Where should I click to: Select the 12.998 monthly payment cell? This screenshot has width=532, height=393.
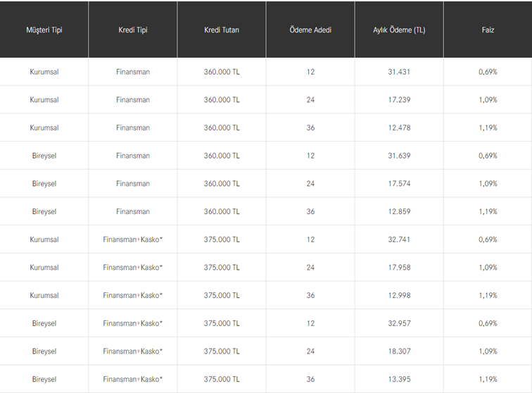(x=399, y=295)
